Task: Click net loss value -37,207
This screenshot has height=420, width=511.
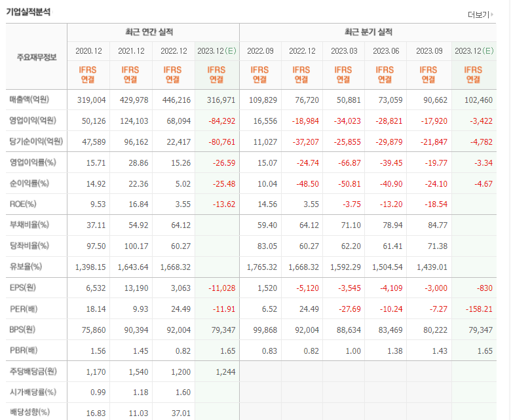Action: (x=305, y=142)
